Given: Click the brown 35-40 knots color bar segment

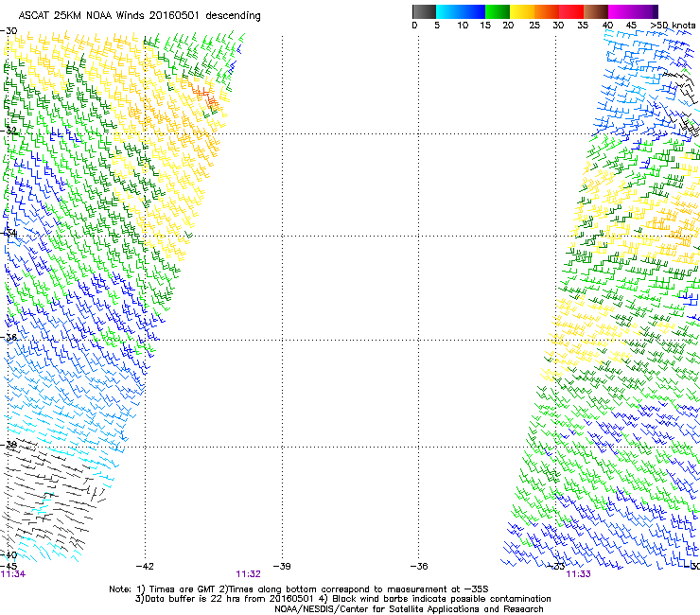Looking at the screenshot, I should [596, 11].
